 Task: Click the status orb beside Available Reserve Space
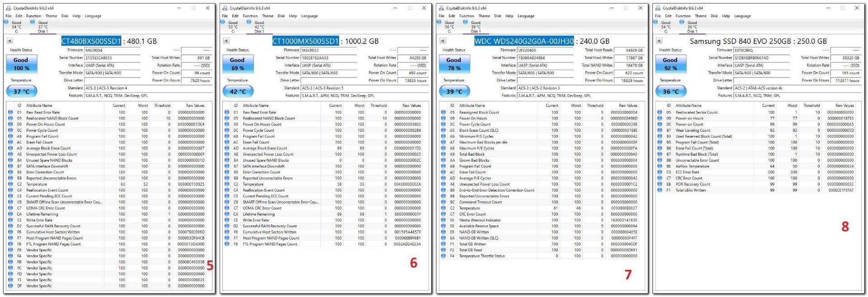443,226
